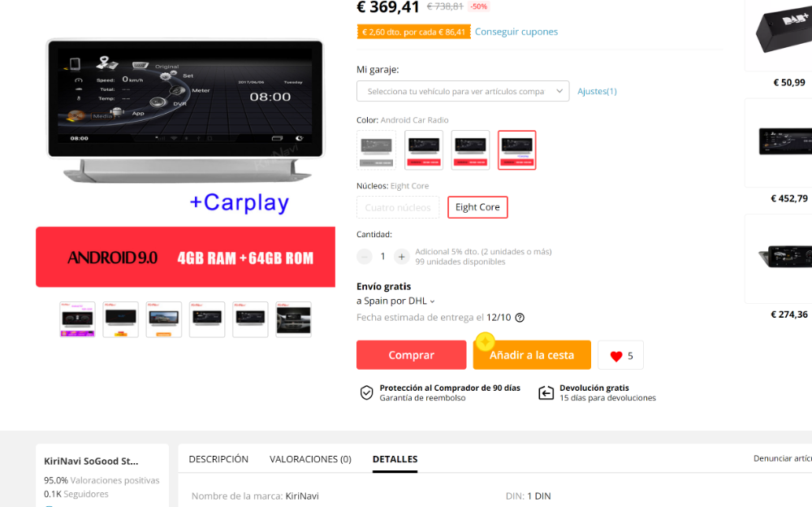Screen dimensions: 812x507
Task: Open the VALORACIONES (0) tab
Action: (x=311, y=459)
